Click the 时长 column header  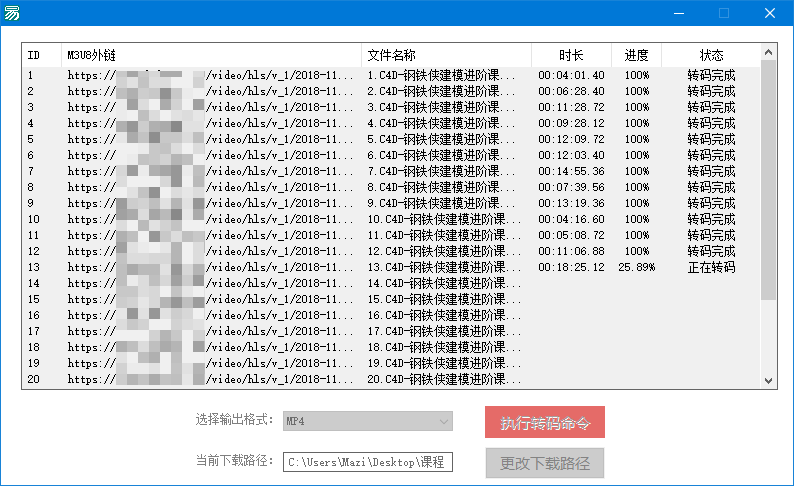571,55
